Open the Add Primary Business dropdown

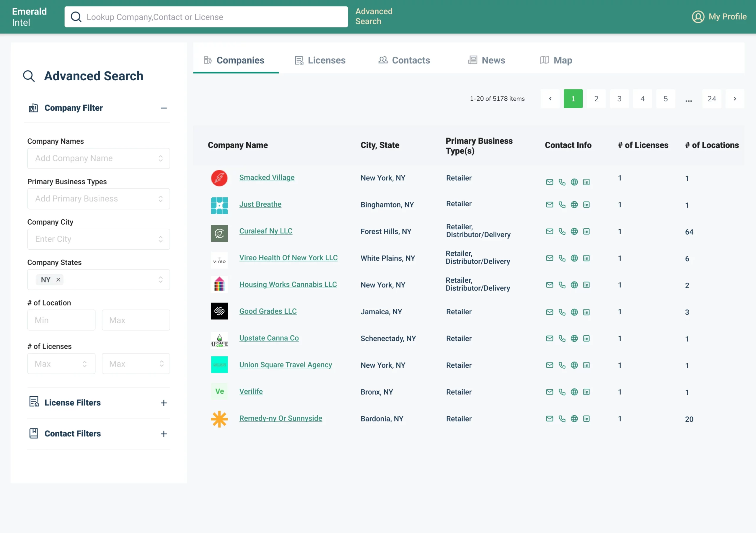pos(98,199)
